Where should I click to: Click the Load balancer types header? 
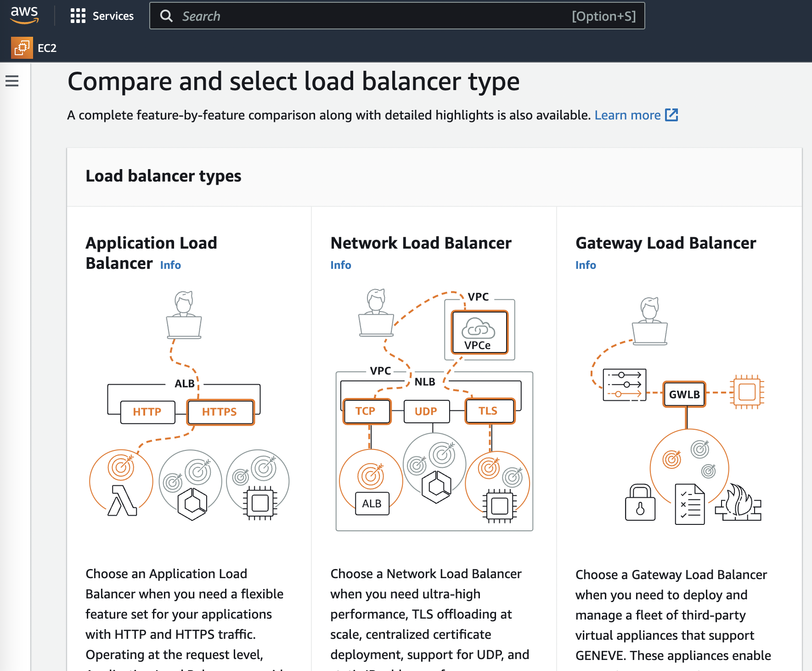click(x=164, y=176)
